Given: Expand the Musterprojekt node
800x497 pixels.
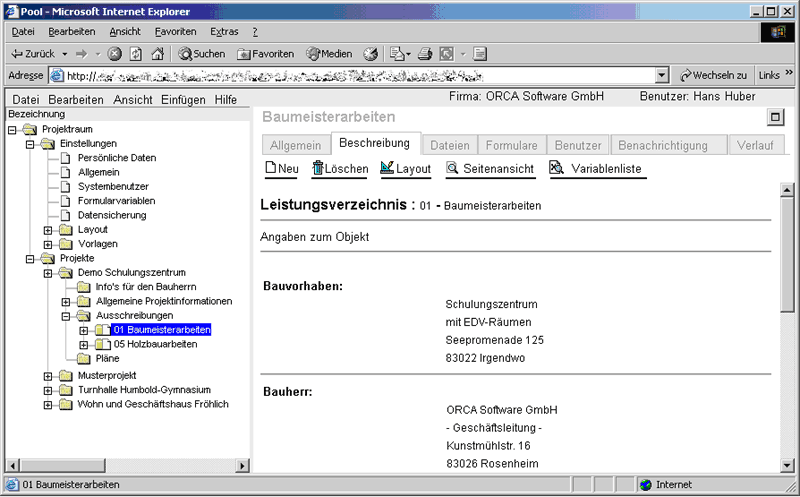Looking at the screenshot, I should [x=48, y=377].
